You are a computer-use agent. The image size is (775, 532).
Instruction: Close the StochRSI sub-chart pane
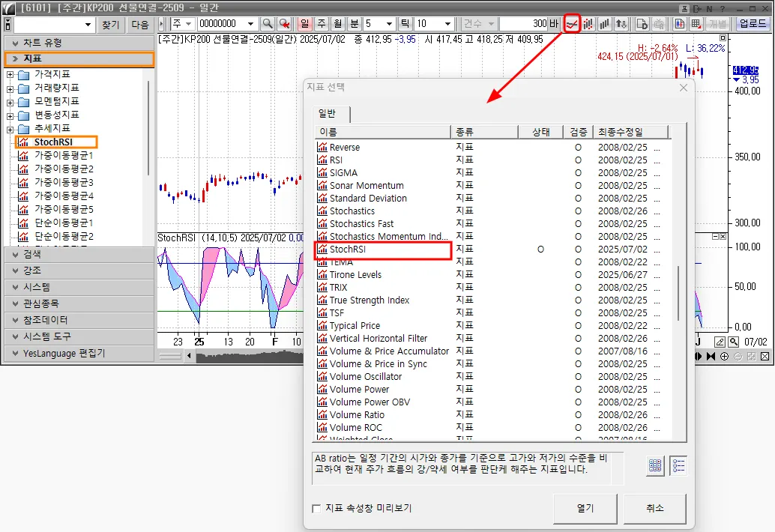click(x=723, y=237)
